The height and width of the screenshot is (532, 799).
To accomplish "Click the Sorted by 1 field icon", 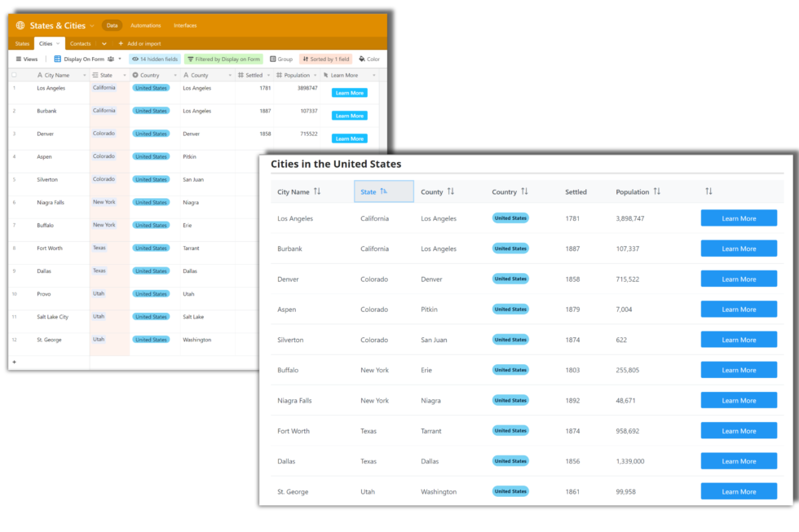I will coord(305,59).
